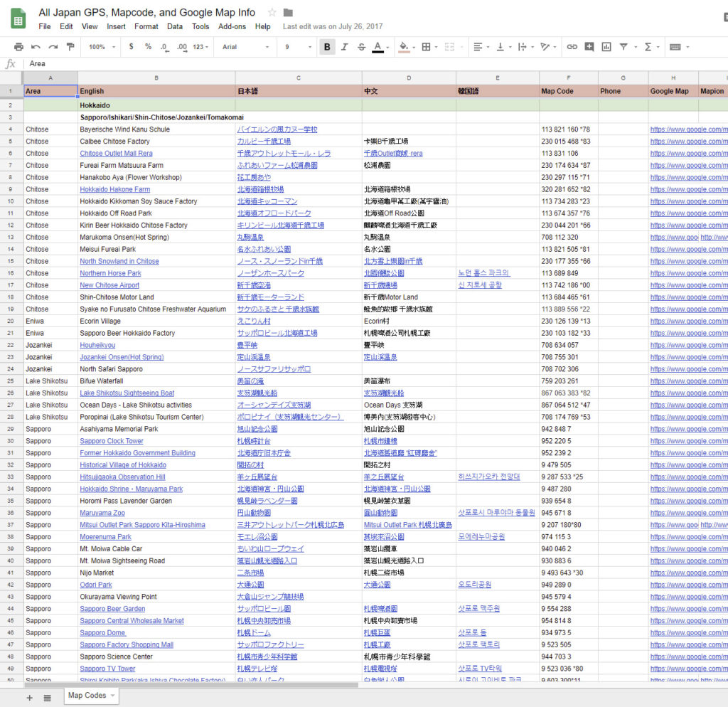728x707 pixels.
Task: Click the insert chart icon
Action: click(606, 47)
